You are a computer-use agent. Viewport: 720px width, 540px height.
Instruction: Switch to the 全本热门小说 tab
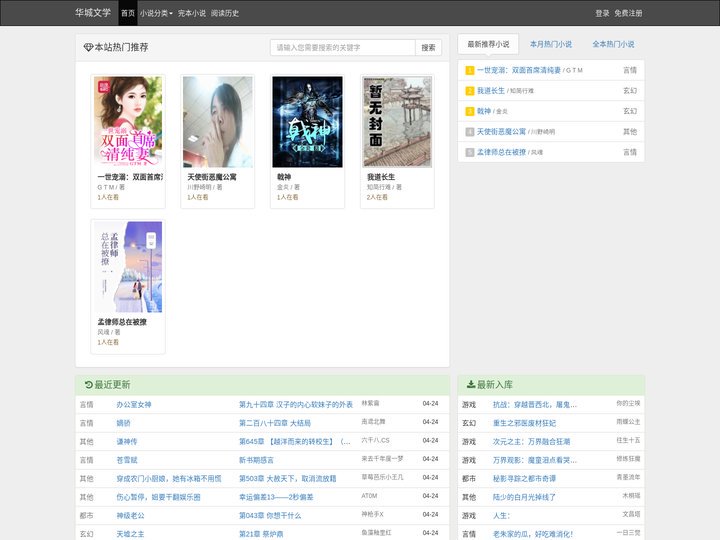pyautogui.click(x=613, y=44)
